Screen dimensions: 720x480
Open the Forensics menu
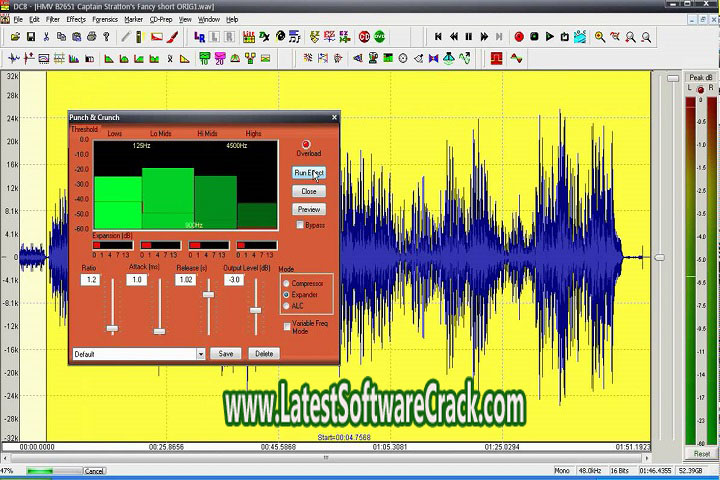click(105, 19)
